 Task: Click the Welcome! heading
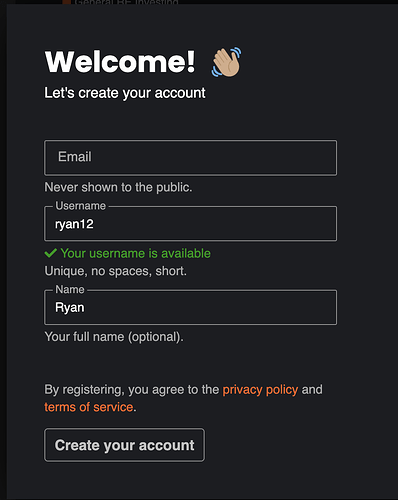coord(120,62)
